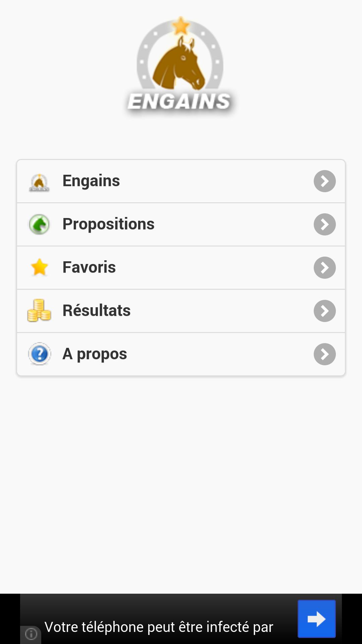Screen dimensions: 362x644
Task: Tap the yellow star Favoris icon
Action: [x=40, y=267]
